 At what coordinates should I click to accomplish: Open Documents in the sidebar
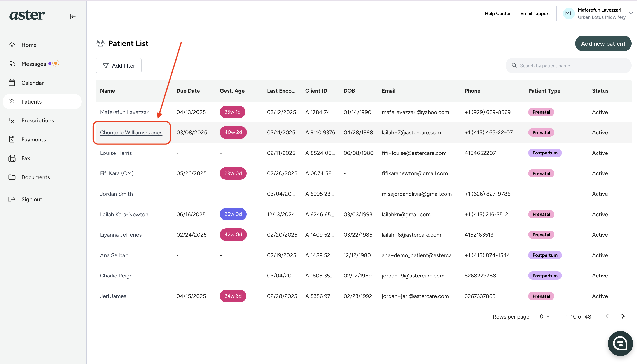[x=42, y=177]
